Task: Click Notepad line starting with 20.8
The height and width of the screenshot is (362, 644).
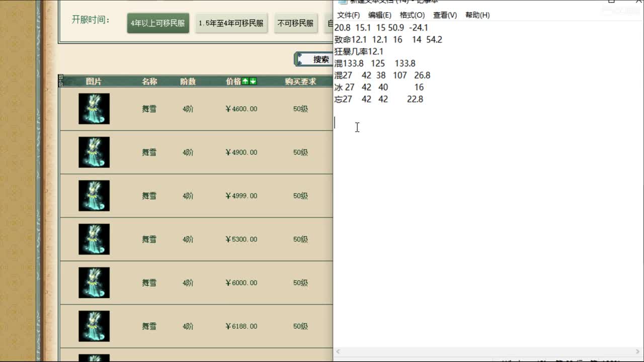Action: point(381,28)
